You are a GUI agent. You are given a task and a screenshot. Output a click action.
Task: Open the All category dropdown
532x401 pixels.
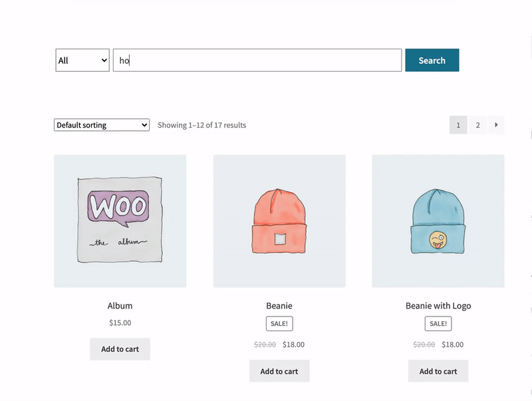(82, 61)
